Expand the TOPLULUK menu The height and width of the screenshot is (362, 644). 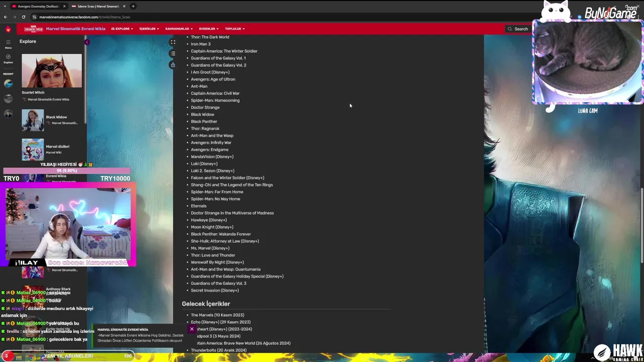(x=235, y=29)
